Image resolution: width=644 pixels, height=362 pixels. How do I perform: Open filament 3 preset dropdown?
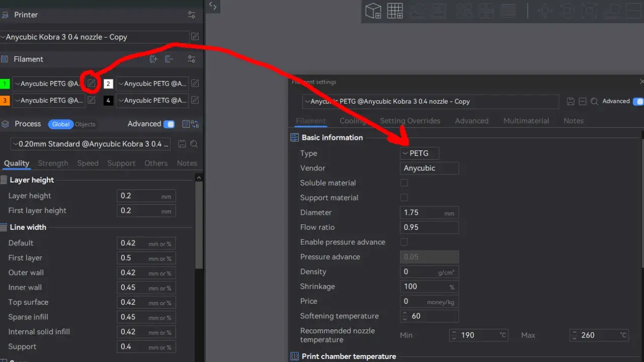[x=49, y=101]
